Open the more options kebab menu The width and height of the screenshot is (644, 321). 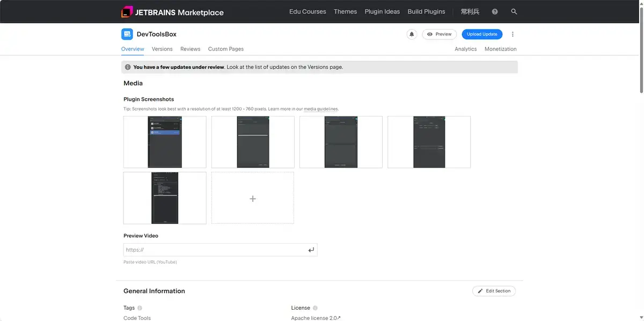click(513, 34)
